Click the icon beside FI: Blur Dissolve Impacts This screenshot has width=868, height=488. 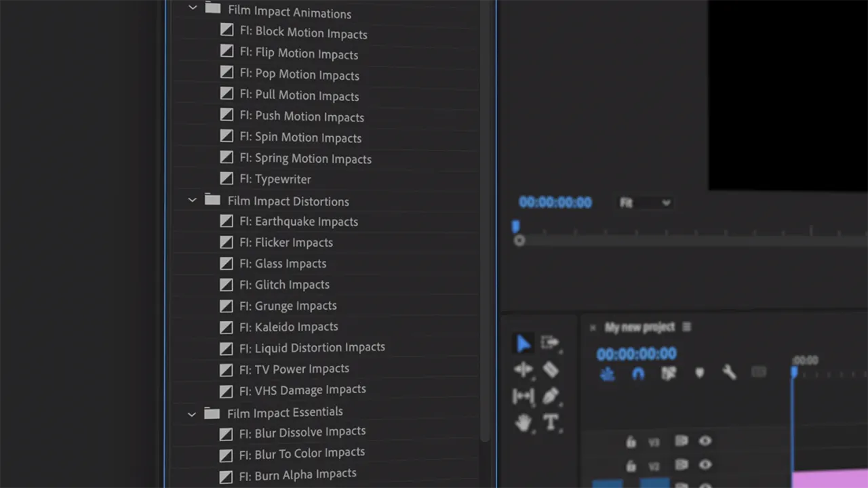click(226, 434)
